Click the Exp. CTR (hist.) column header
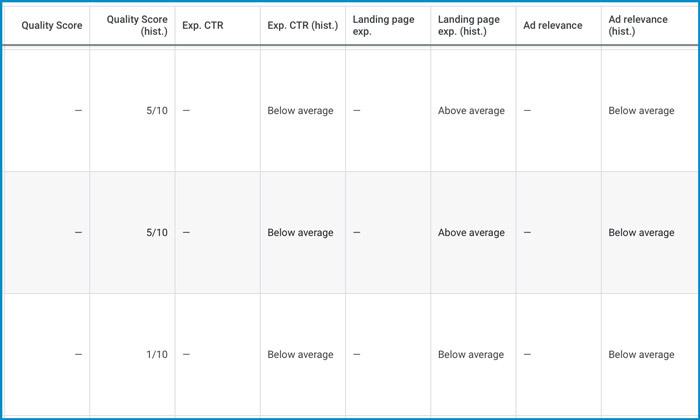The image size is (700, 420). tap(302, 25)
